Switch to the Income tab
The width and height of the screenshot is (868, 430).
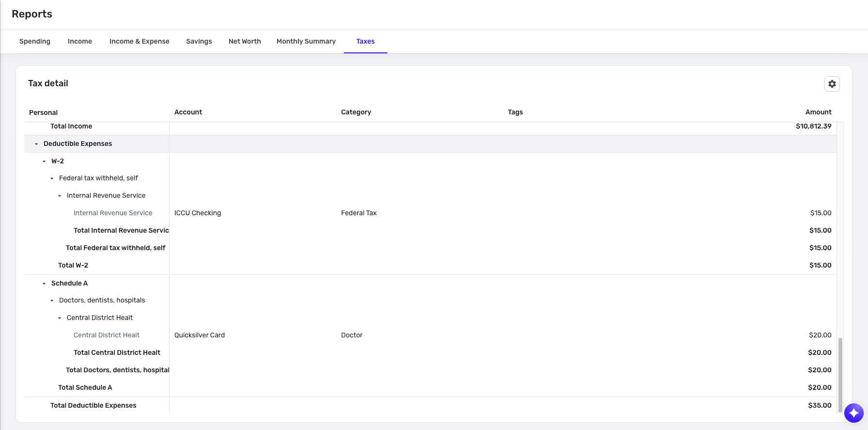pos(80,41)
